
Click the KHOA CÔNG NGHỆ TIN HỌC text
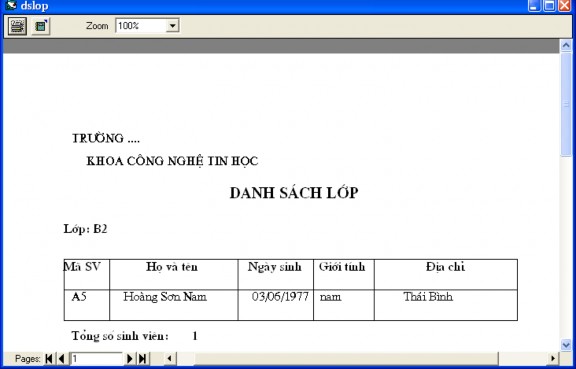172,161
